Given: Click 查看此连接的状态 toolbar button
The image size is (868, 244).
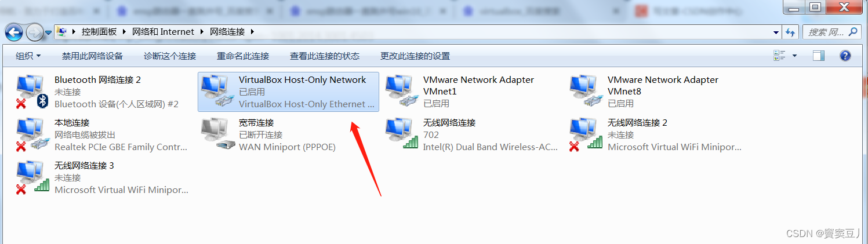Looking at the screenshot, I should pyautogui.click(x=325, y=56).
